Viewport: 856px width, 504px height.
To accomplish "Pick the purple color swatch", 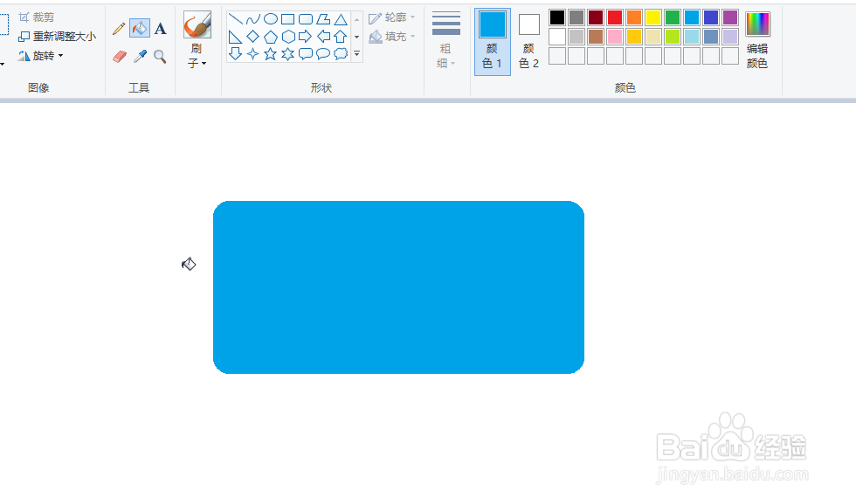I will (x=730, y=17).
